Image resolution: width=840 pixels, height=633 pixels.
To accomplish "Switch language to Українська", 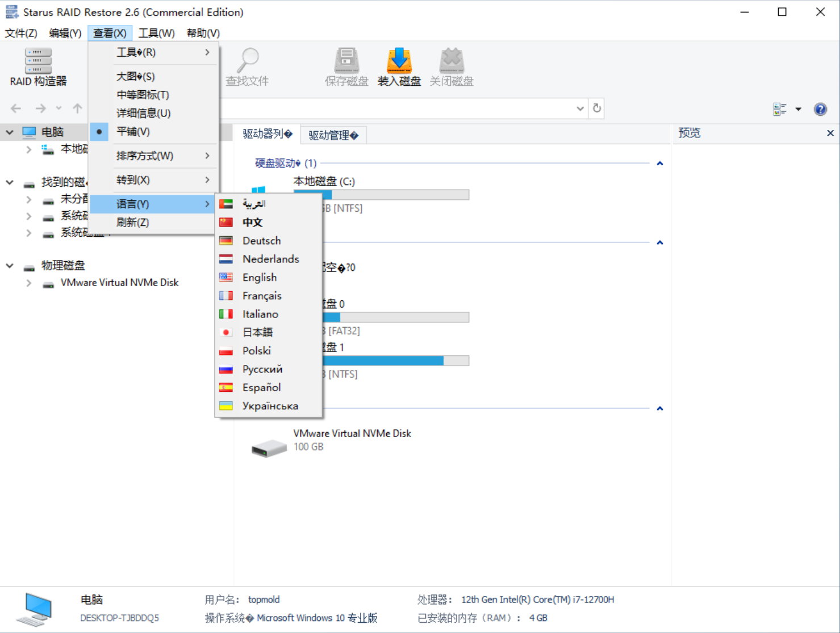I will pos(269,406).
